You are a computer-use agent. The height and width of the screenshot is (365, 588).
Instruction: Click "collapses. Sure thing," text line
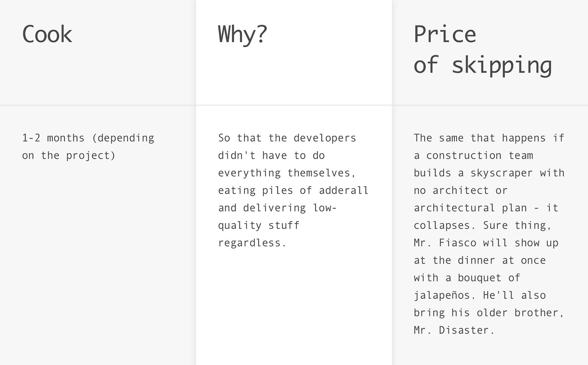(483, 225)
